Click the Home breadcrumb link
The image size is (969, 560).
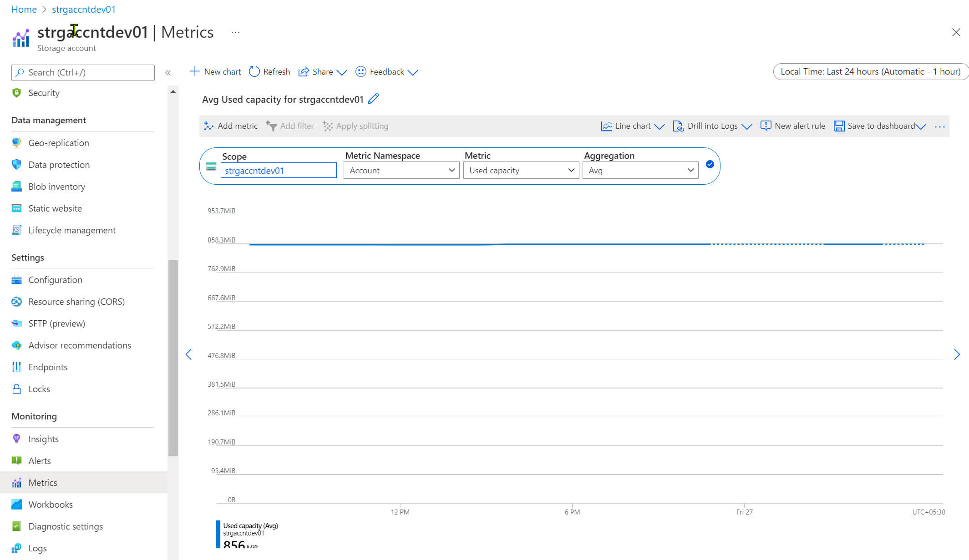(x=24, y=9)
